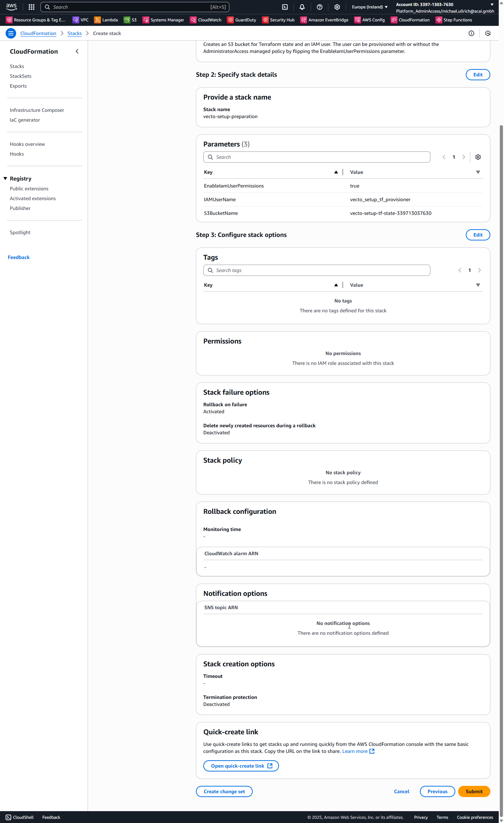Open the account menu dropdown
Image resolution: width=504 pixels, height=823 pixels.
point(445,8)
